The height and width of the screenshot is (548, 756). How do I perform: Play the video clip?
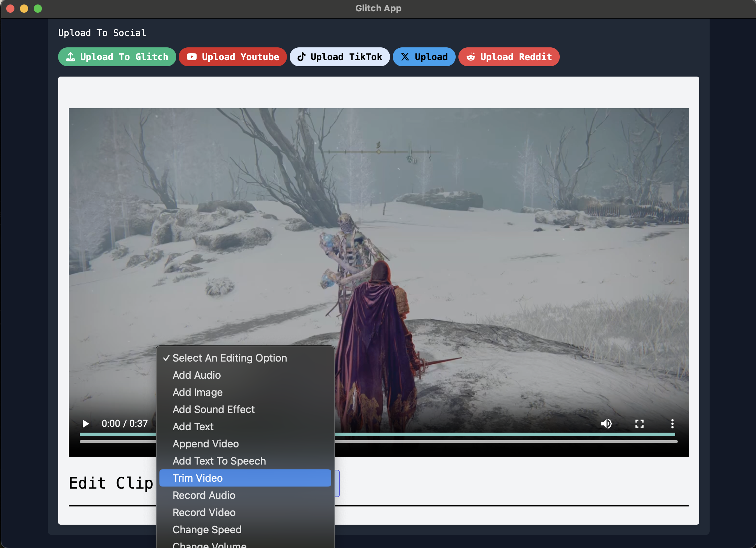[x=85, y=423]
